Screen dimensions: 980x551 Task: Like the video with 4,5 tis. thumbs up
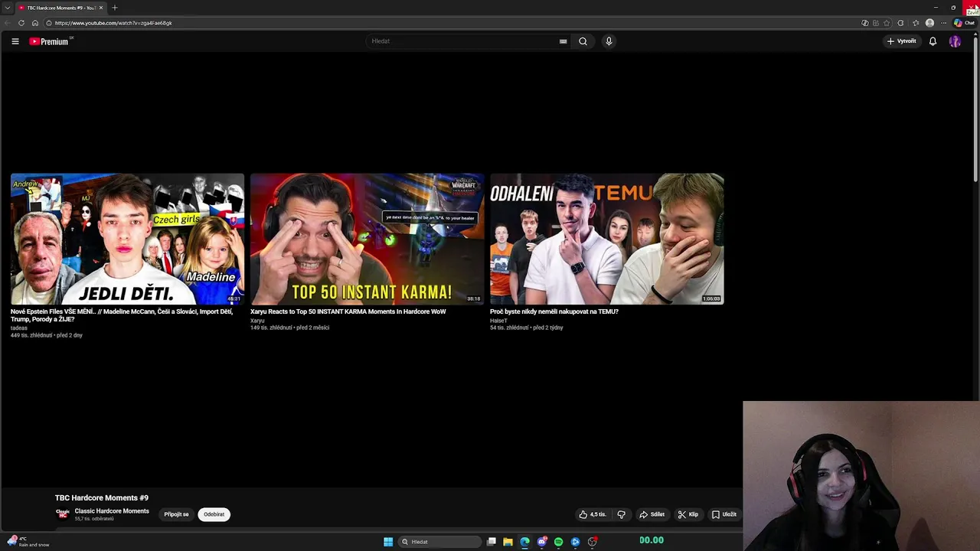(593, 514)
